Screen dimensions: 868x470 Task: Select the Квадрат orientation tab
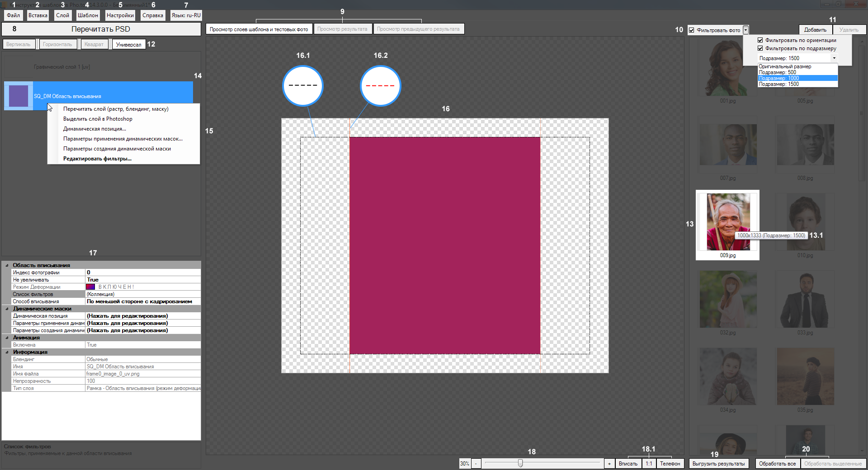(94, 44)
